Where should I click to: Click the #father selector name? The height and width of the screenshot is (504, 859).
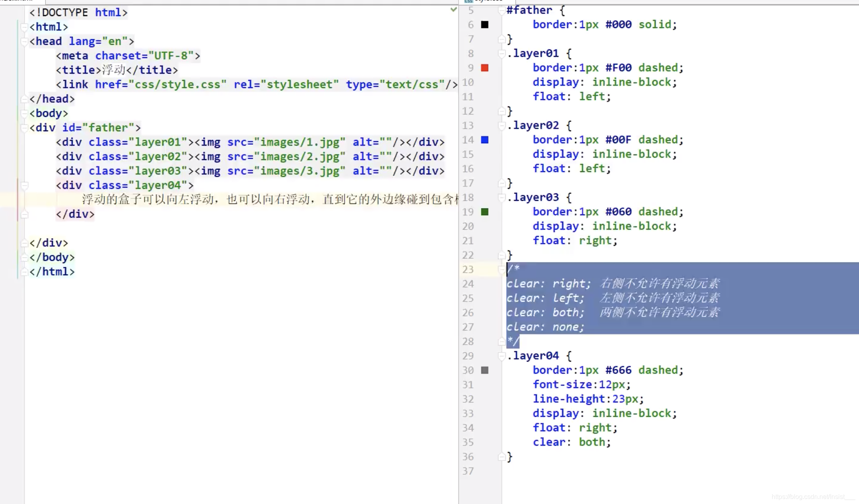coord(529,10)
